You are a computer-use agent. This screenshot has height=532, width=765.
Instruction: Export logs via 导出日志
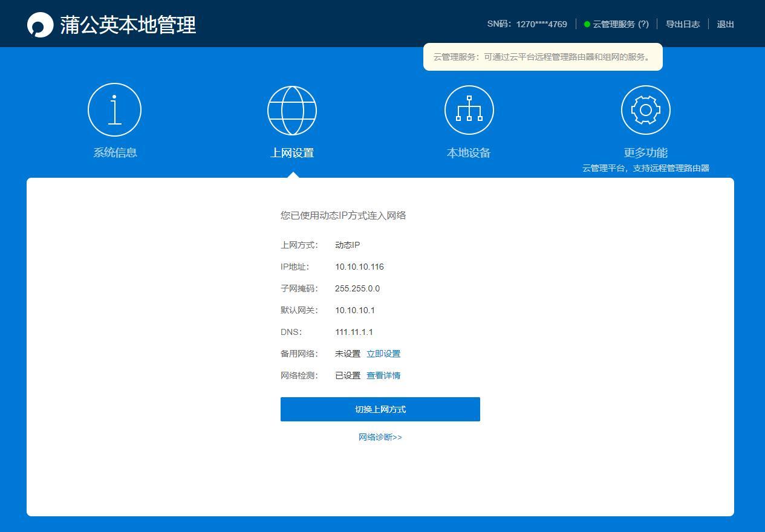pyautogui.click(x=683, y=24)
